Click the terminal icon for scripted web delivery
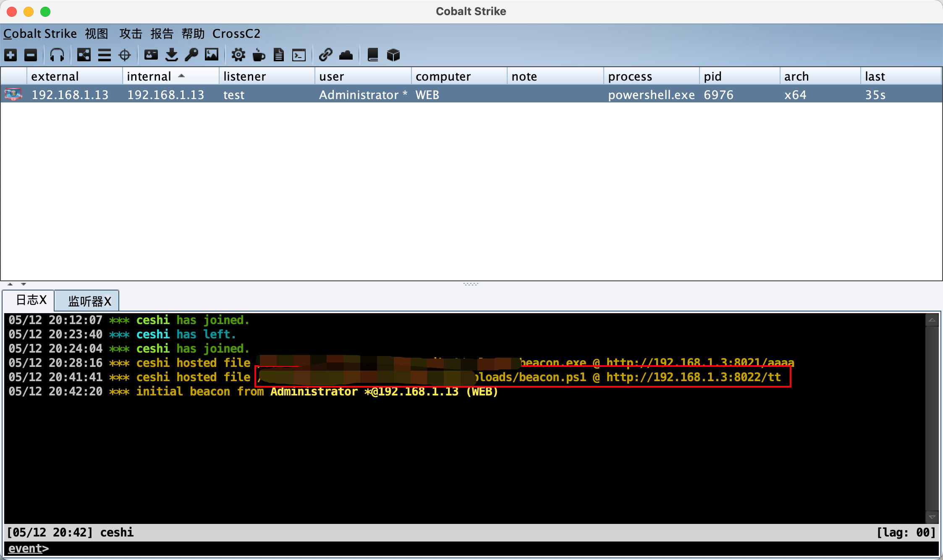Viewport: 943px width, 560px height. click(x=299, y=55)
